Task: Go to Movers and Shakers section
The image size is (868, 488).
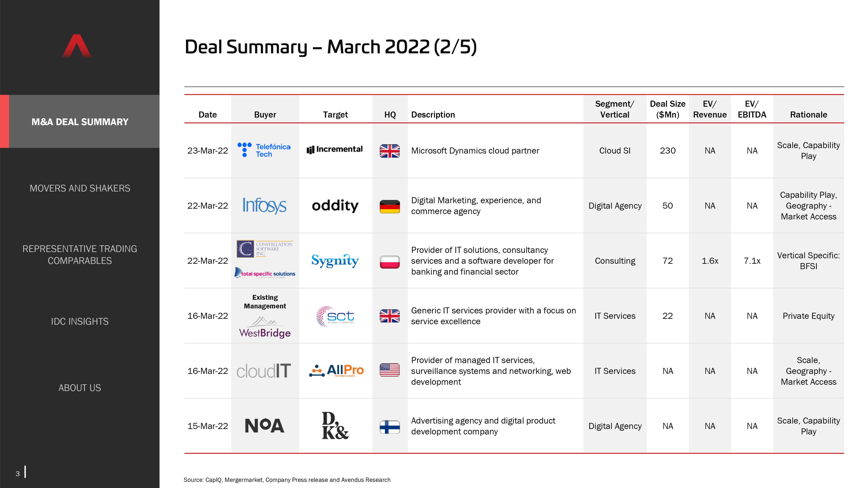Action: pos(80,188)
